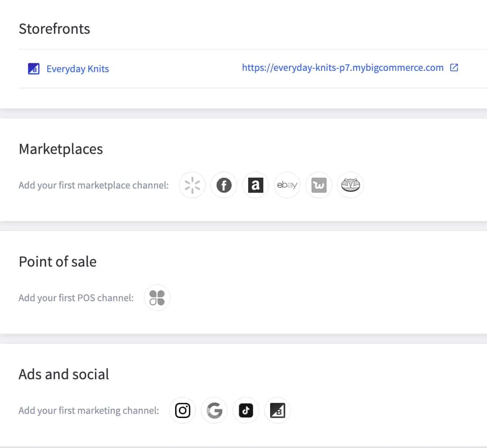Click the Storefronts section heading
Image resolution: width=487 pixels, height=448 pixels.
54,29
